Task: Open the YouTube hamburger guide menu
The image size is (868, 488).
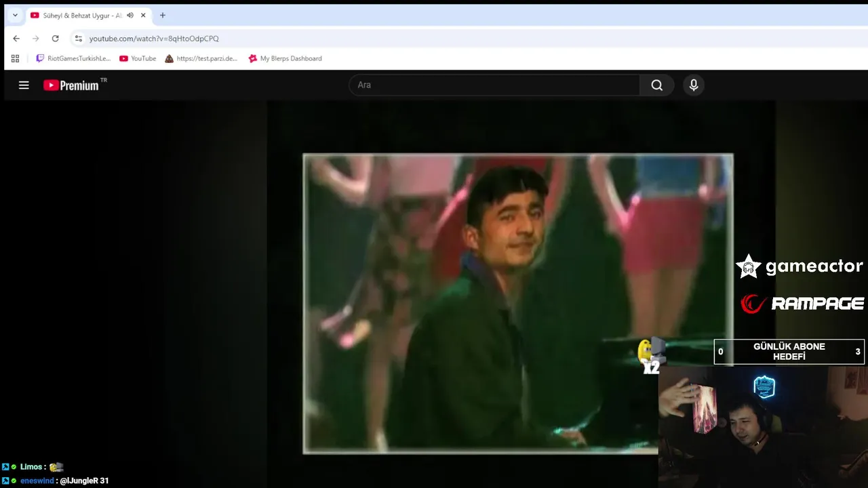Action: (x=24, y=85)
